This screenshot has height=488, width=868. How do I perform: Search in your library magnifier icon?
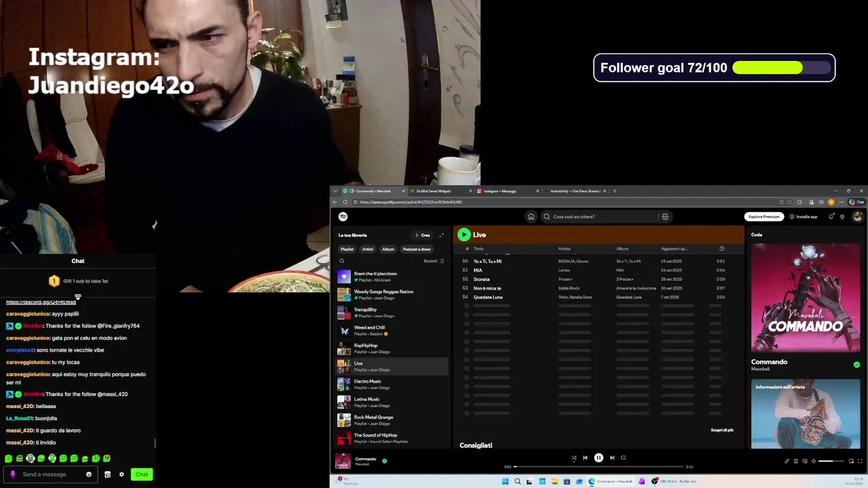click(x=342, y=261)
